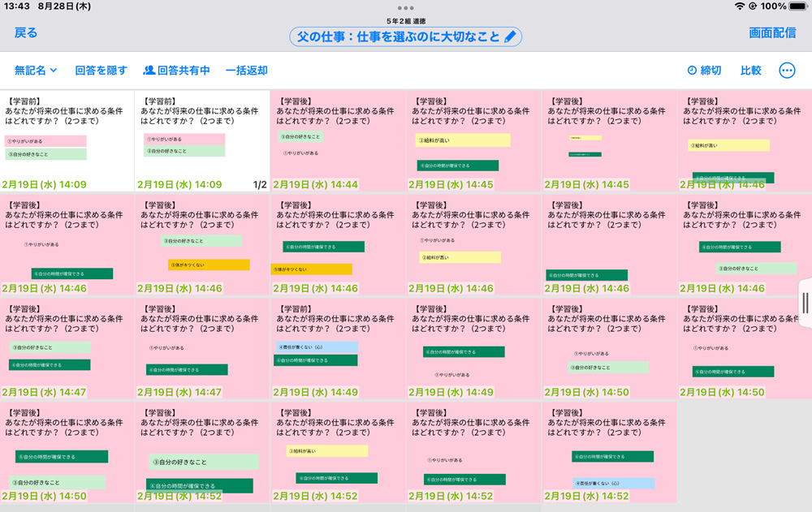The height and width of the screenshot is (512, 812).
Task: Tap the three-dot multitasking indicator at top
Action: coord(406,7)
